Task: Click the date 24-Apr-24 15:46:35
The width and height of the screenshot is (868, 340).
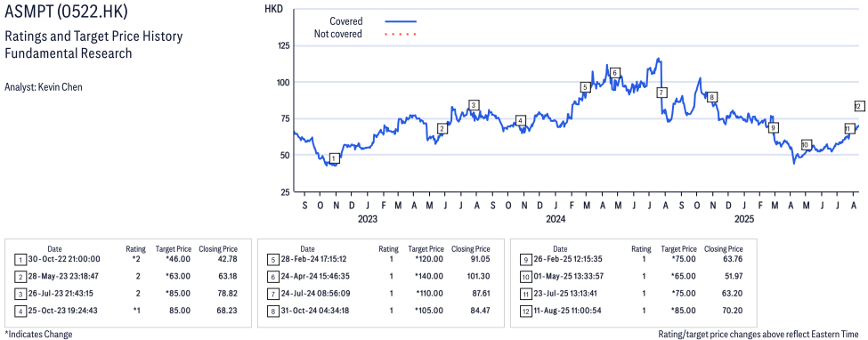Action: [316, 276]
